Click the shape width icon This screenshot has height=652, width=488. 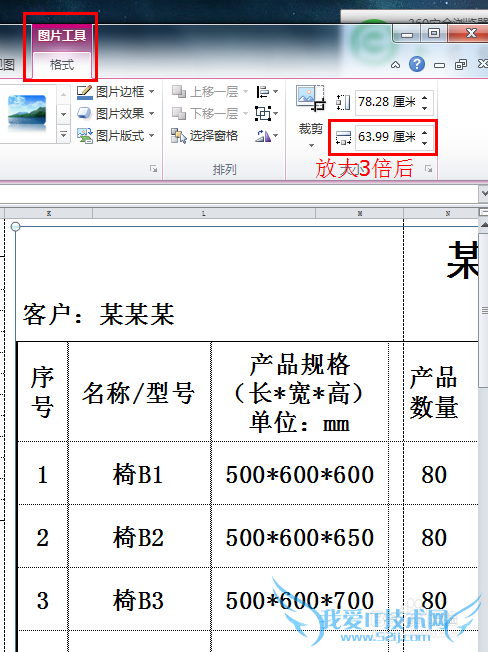[x=343, y=137]
